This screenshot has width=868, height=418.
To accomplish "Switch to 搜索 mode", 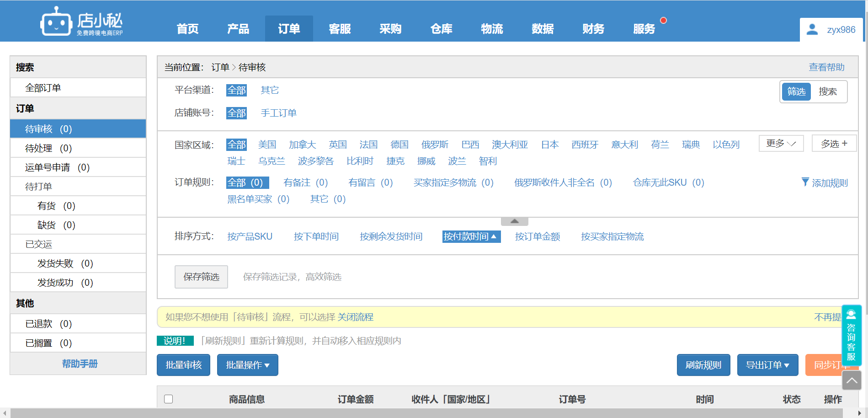I will coord(828,91).
